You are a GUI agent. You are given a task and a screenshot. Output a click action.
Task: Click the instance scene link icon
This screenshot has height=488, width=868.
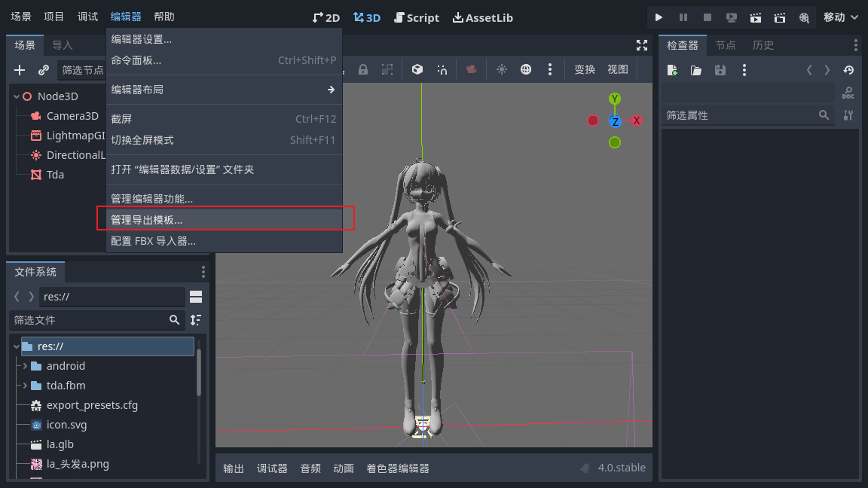(43, 70)
